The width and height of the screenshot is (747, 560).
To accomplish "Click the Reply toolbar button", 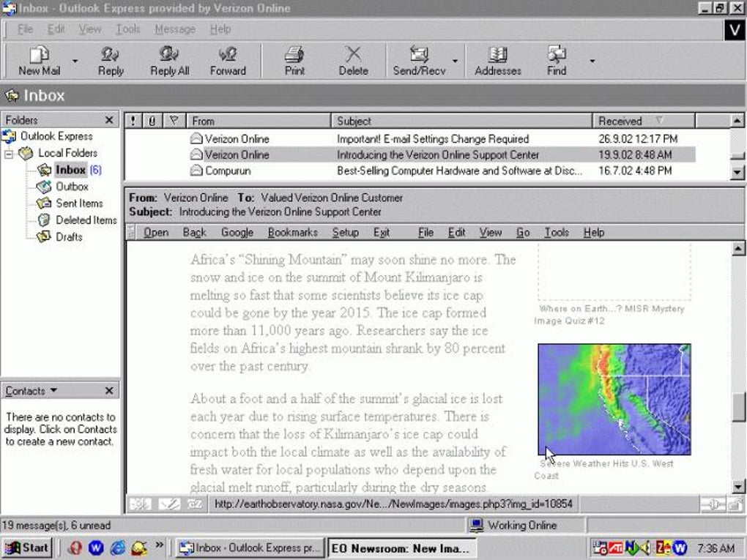I will click(x=111, y=61).
